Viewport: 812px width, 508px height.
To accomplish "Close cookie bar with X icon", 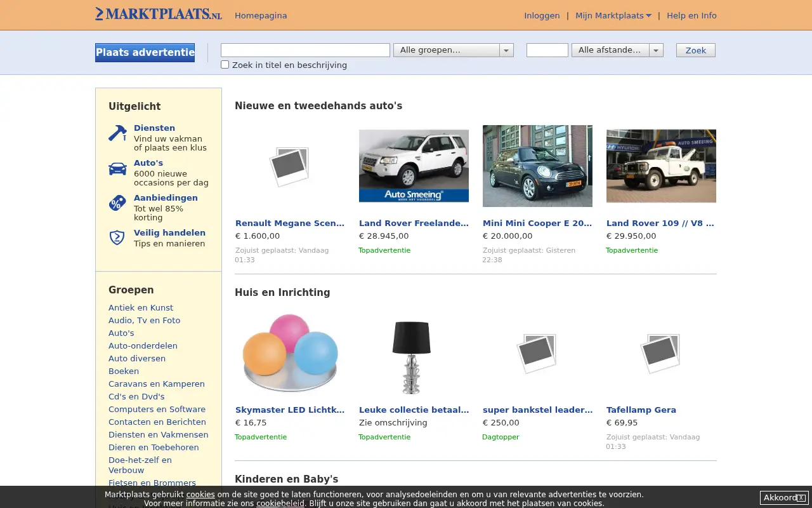I will pos(801,498).
